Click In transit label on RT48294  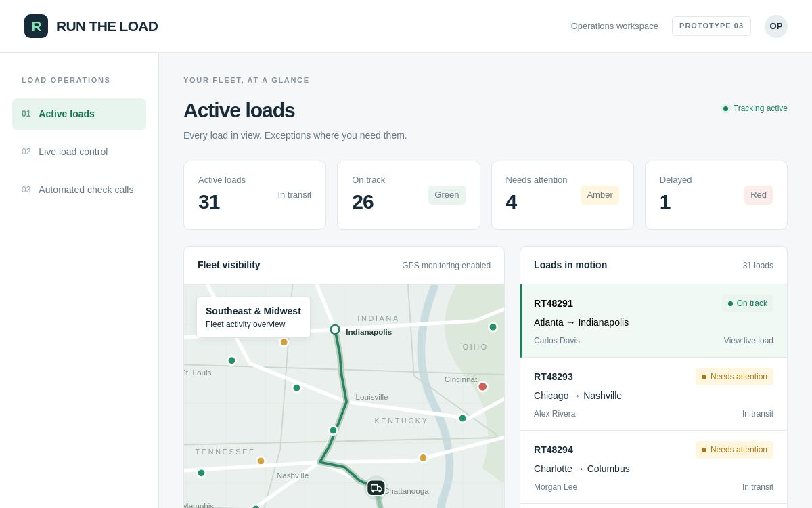[x=758, y=487]
